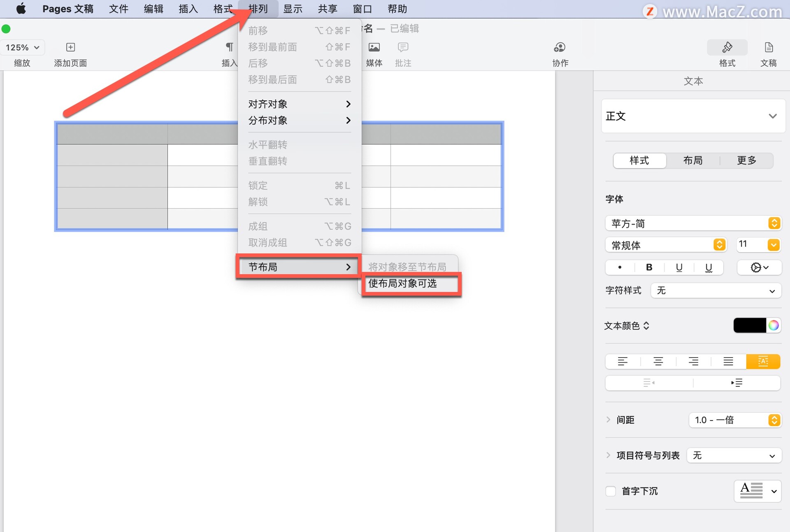Viewport: 790px width, 532px height.
Task: Switch to the Layout (布局) tab
Action: coord(693,160)
